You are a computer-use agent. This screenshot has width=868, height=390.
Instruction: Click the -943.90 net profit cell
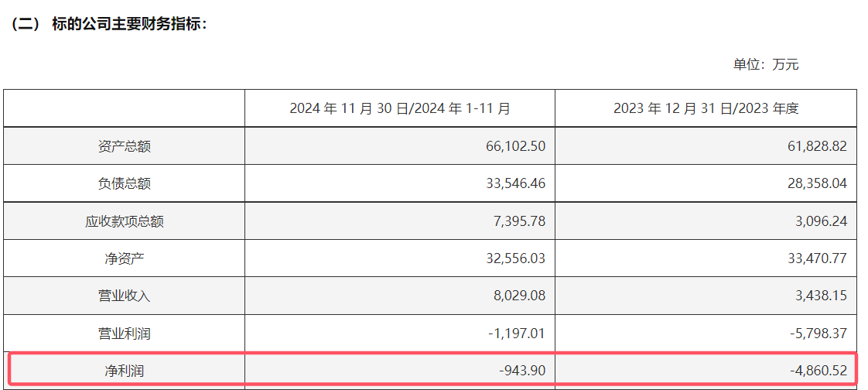522,371
